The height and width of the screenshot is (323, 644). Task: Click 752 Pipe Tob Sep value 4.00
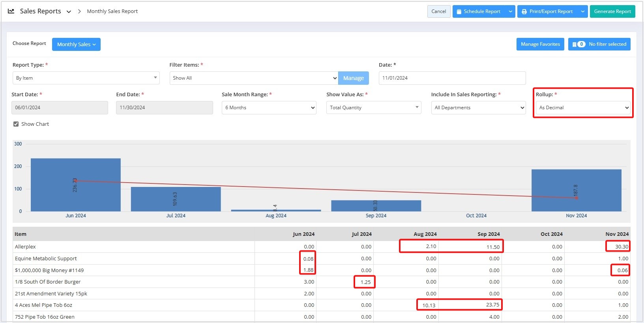494,317
